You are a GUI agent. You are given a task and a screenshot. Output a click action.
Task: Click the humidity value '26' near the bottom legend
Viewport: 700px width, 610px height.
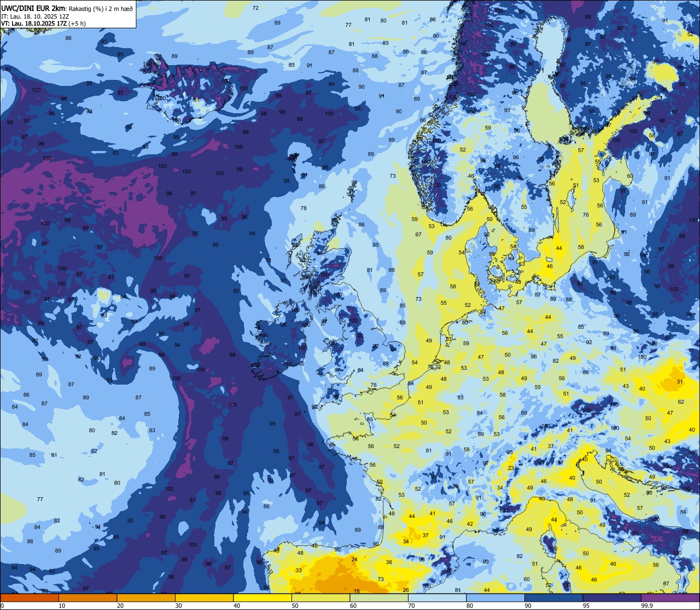tap(406, 590)
